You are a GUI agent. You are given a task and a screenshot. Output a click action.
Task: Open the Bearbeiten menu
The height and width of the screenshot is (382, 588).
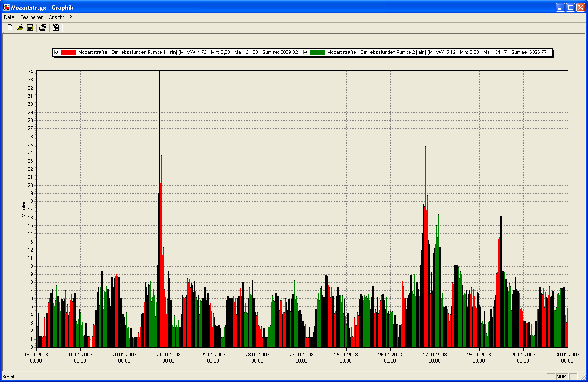point(32,17)
